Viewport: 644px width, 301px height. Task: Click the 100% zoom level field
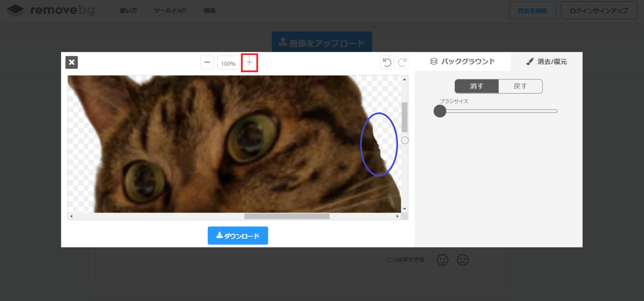228,63
